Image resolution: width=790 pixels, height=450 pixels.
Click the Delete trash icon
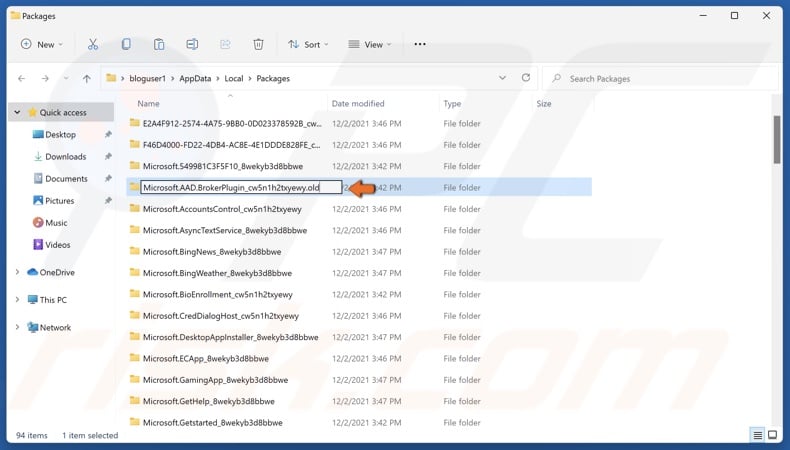[258, 44]
